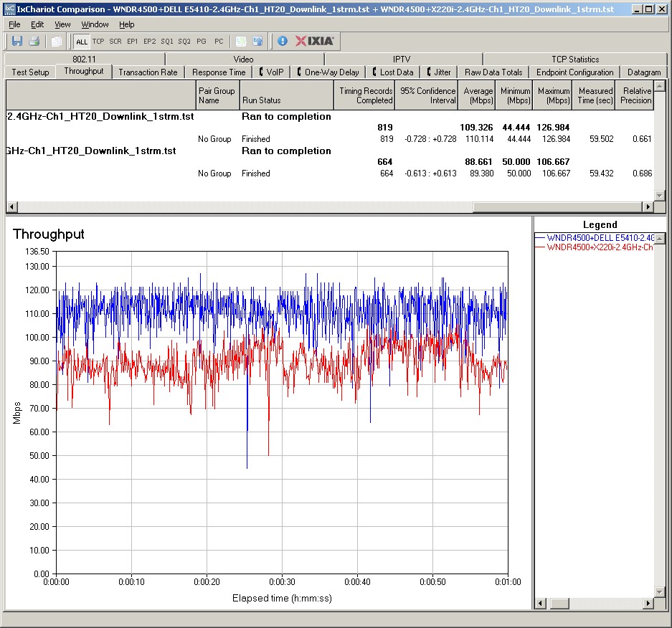The image size is (672, 628).
Task: Switch to the Raw Data Totals tab
Action: coord(493,72)
